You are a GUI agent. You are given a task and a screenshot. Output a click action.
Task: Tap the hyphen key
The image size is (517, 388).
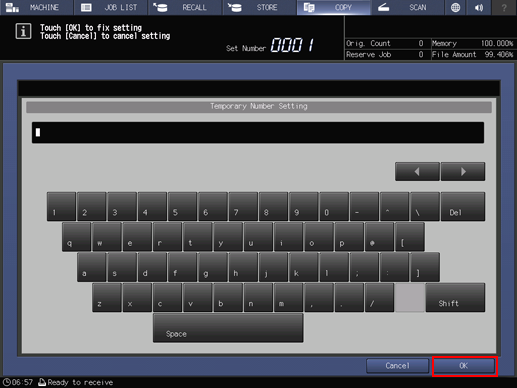click(x=365, y=206)
